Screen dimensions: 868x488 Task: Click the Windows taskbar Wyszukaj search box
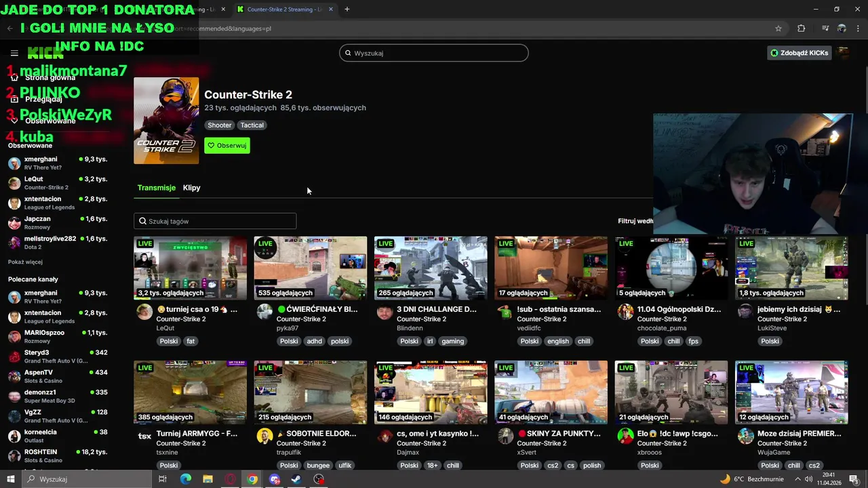coord(86,479)
